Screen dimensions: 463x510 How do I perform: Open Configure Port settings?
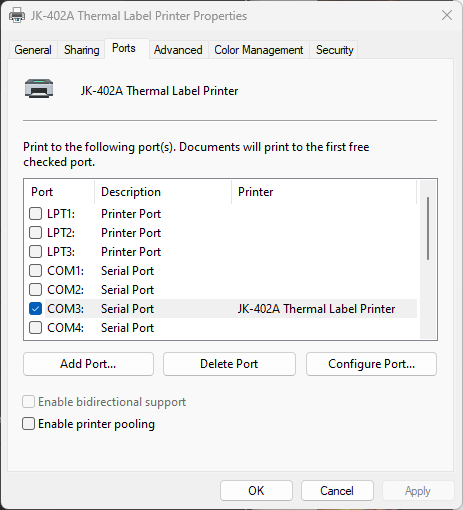tap(371, 364)
